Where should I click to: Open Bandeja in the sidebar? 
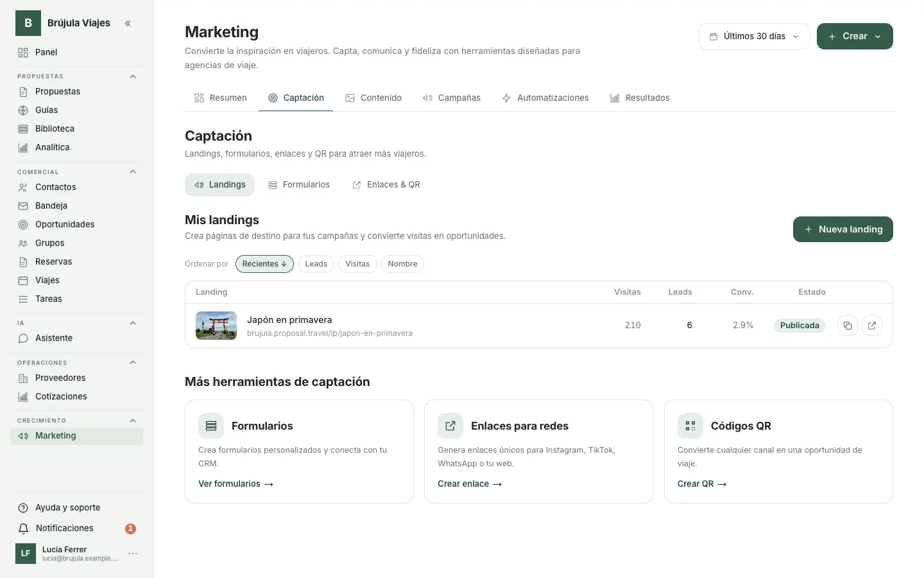pos(77,206)
